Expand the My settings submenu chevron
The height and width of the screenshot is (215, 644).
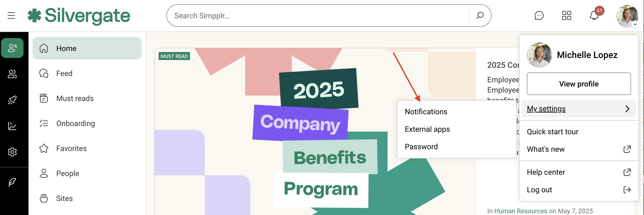point(627,109)
